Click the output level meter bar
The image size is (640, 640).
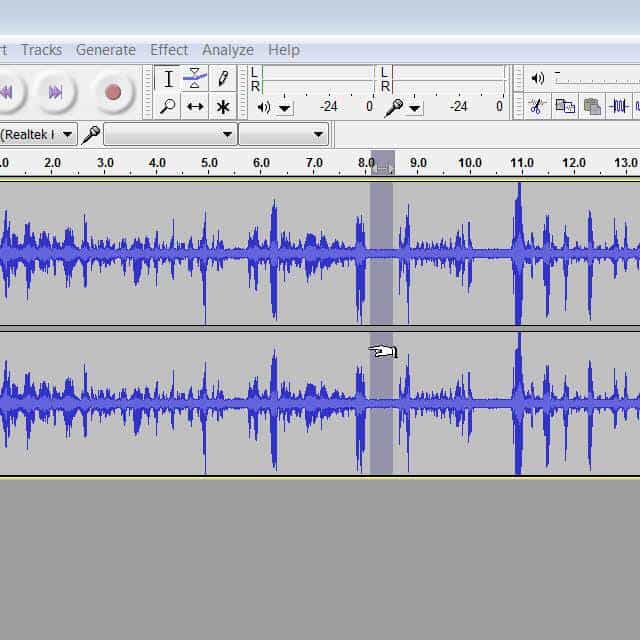(317, 80)
